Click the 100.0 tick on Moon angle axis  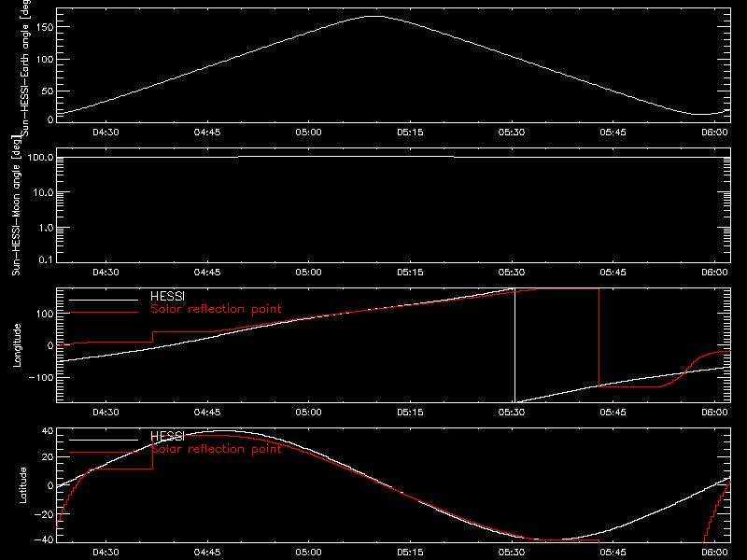[x=40, y=157]
